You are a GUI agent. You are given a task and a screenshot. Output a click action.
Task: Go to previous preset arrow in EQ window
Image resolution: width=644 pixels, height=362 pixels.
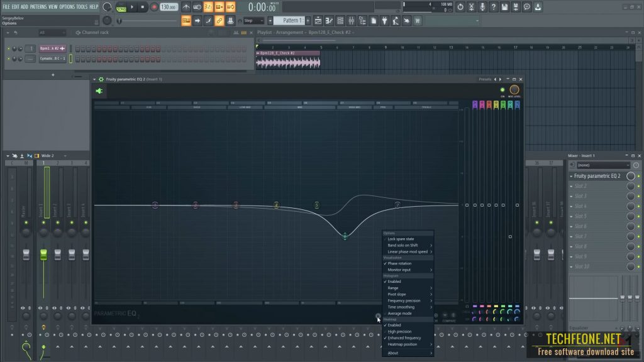pos(495,79)
